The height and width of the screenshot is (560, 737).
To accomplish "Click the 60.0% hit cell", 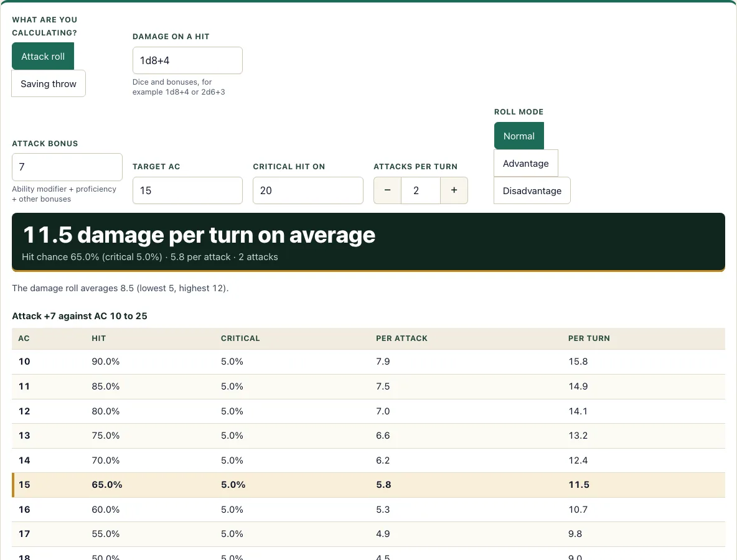I will (106, 510).
